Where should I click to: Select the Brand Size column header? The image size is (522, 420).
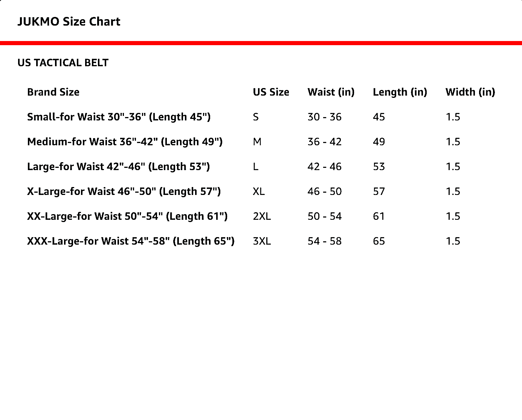[x=53, y=92]
